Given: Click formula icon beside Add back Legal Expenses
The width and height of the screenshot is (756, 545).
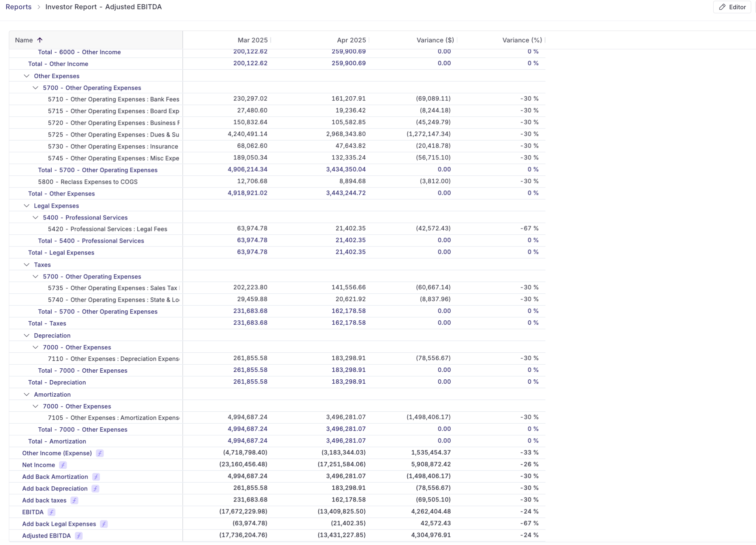Looking at the screenshot, I should pyautogui.click(x=104, y=524).
